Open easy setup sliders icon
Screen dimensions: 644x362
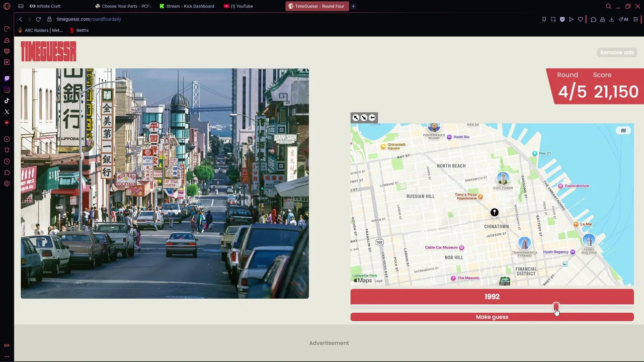point(636,19)
